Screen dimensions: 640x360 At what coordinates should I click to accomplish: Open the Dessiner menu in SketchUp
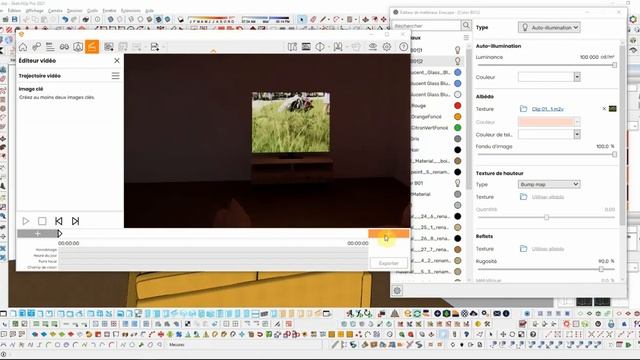pos(74,11)
